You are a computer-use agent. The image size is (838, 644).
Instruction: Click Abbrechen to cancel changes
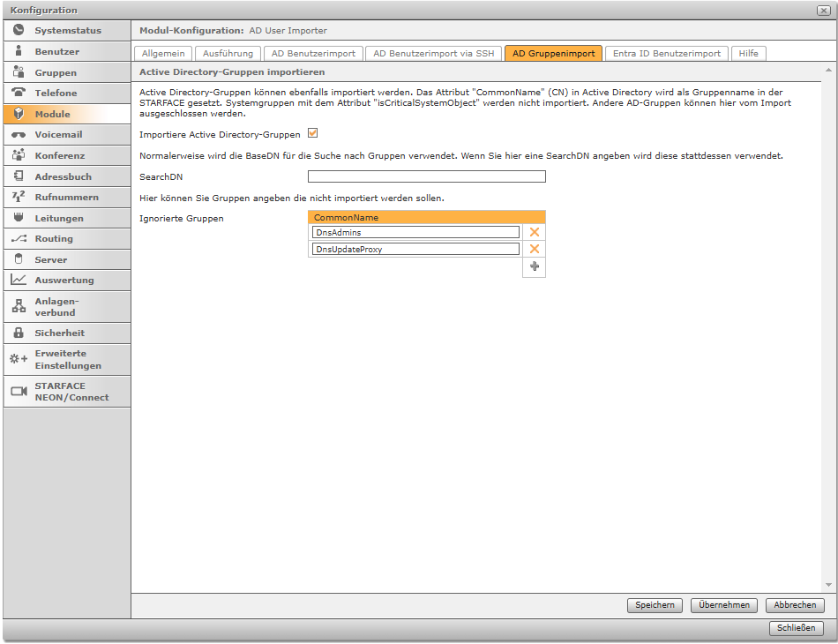pyautogui.click(x=795, y=605)
